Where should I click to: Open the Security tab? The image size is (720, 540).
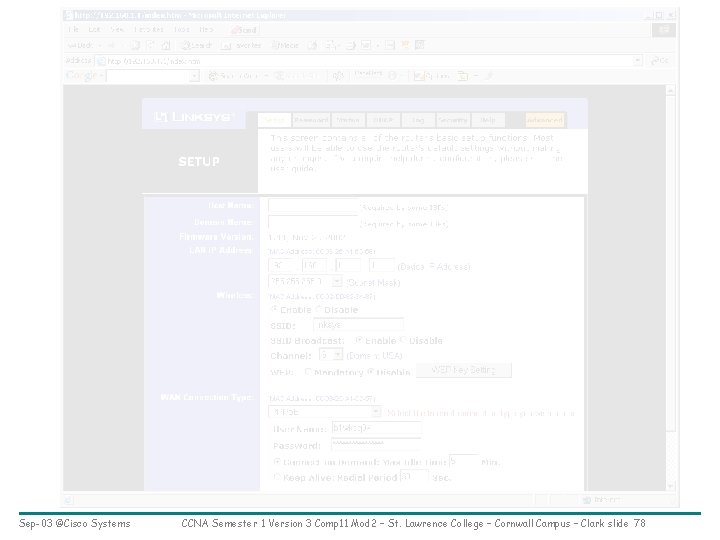453,120
